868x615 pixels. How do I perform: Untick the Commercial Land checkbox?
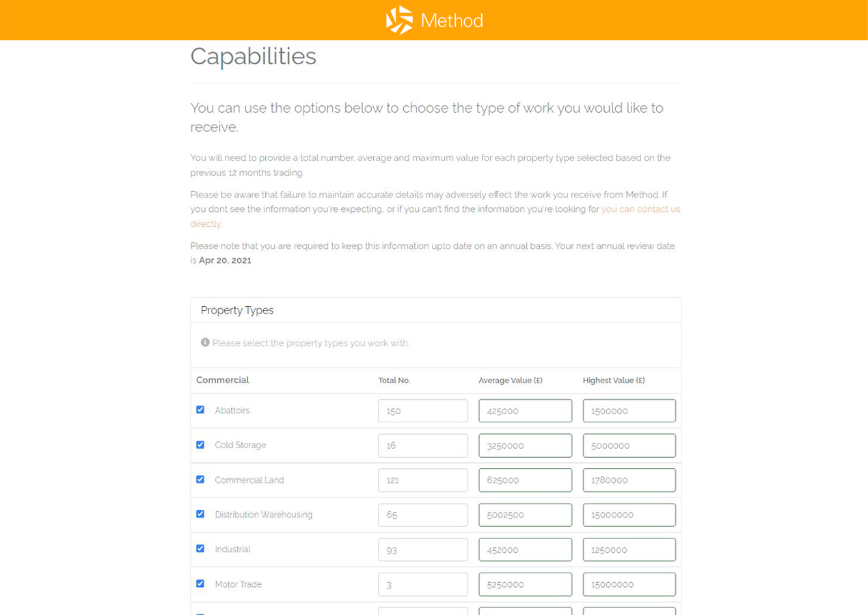tap(200, 480)
